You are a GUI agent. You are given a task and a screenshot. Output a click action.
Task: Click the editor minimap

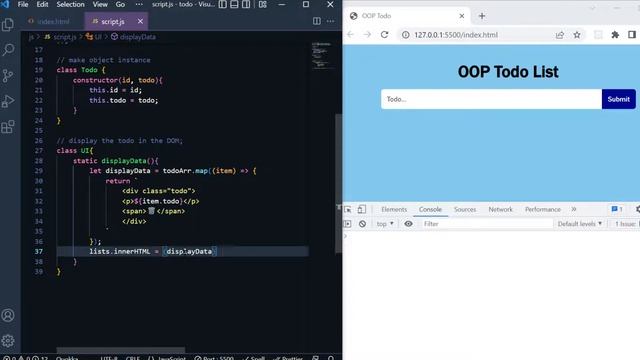pyautogui.click(x=322, y=55)
